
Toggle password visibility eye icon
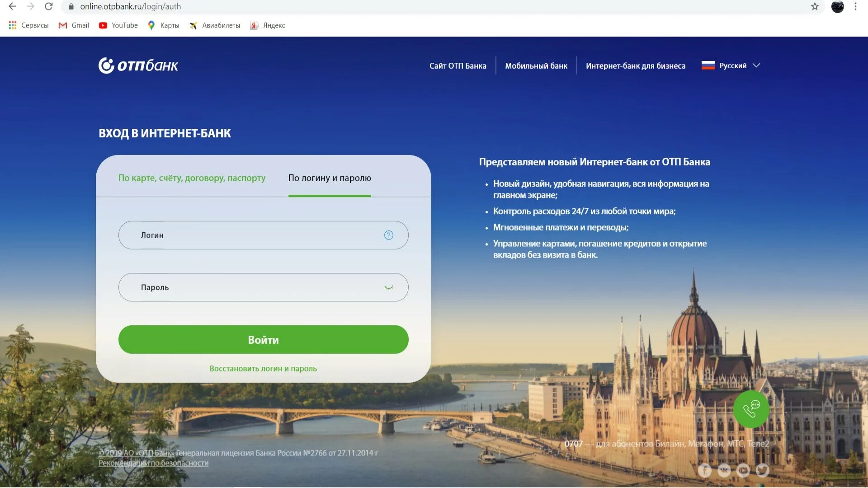389,286
